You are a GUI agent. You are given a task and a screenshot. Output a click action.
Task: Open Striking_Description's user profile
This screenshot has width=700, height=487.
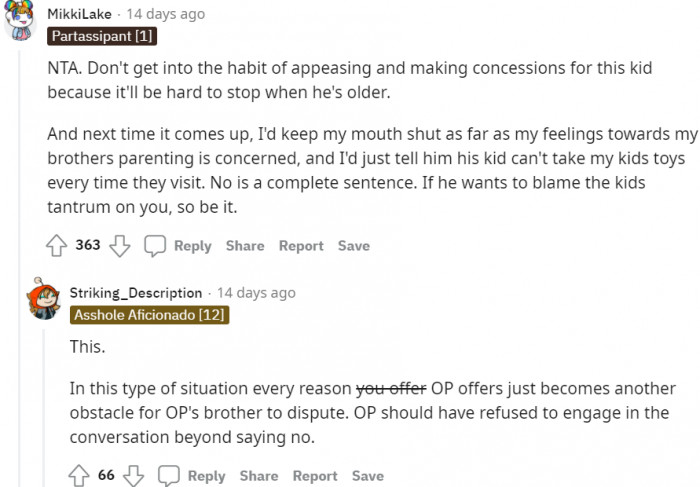[136, 293]
